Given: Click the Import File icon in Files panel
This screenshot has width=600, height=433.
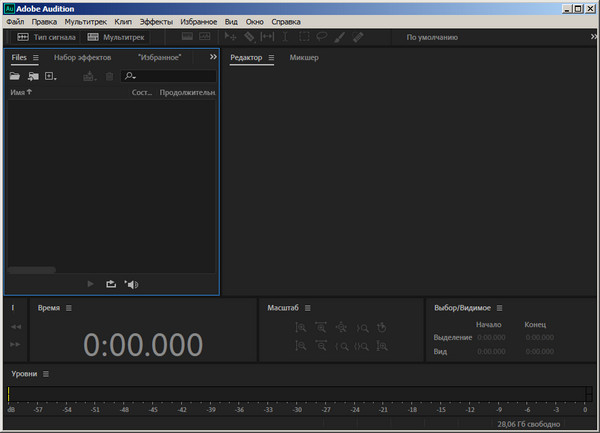Looking at the screenshot, I should pyautogui.click(x=32, y=76).
